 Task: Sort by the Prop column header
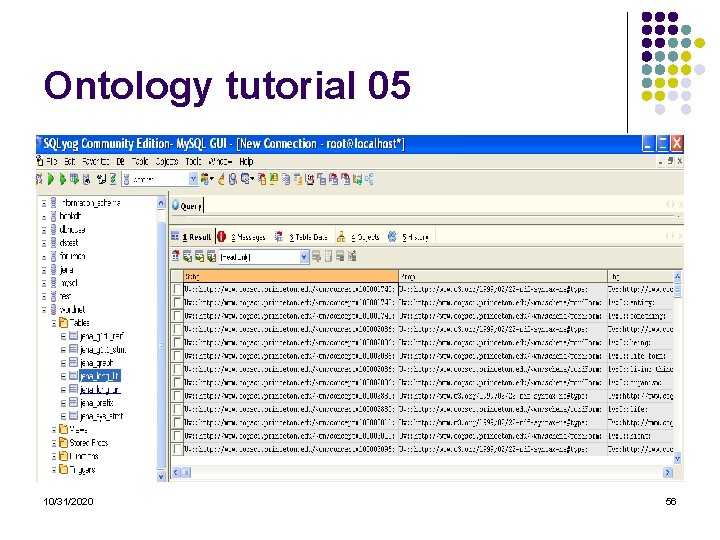(x=503, y=276)
